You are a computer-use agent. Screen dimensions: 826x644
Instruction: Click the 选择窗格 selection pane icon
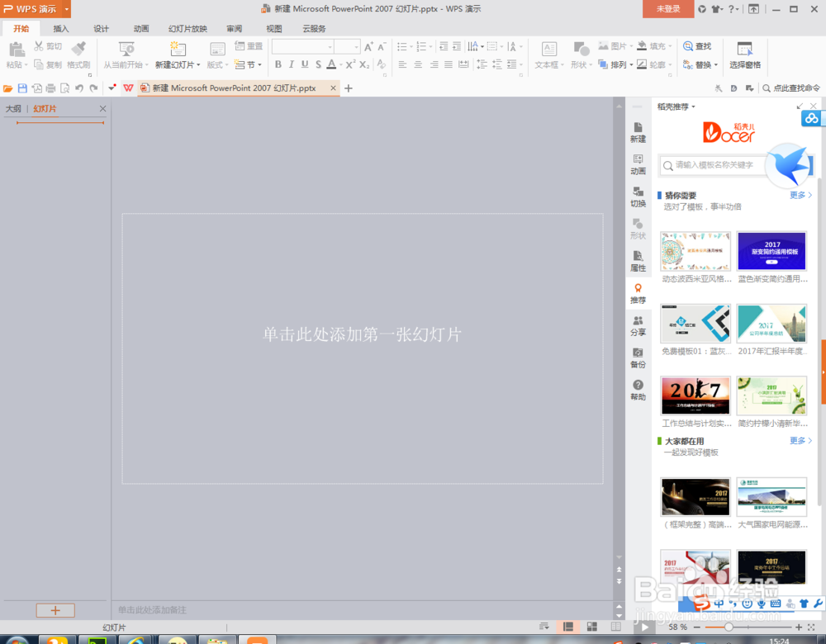pos(746,56)
